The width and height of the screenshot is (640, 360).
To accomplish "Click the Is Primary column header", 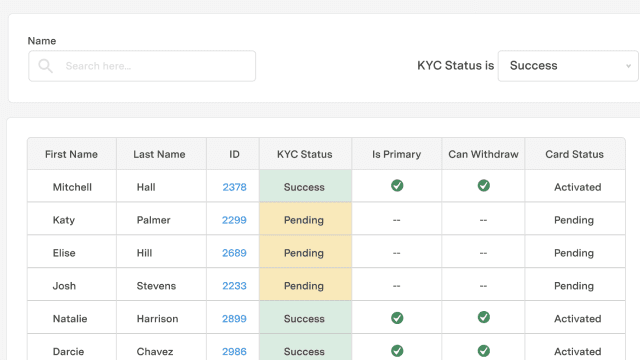I will (397, 154).
